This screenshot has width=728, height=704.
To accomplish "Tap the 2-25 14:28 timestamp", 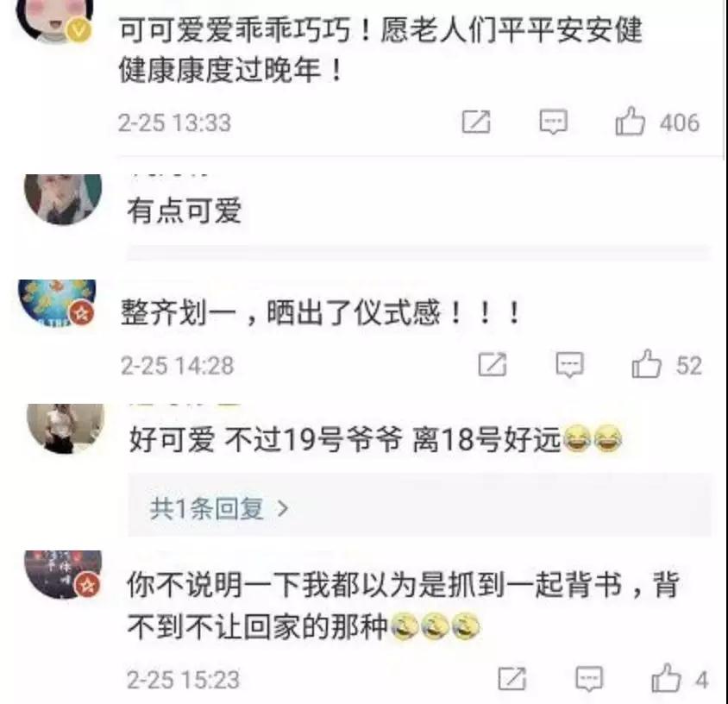I will click(178, 365).
